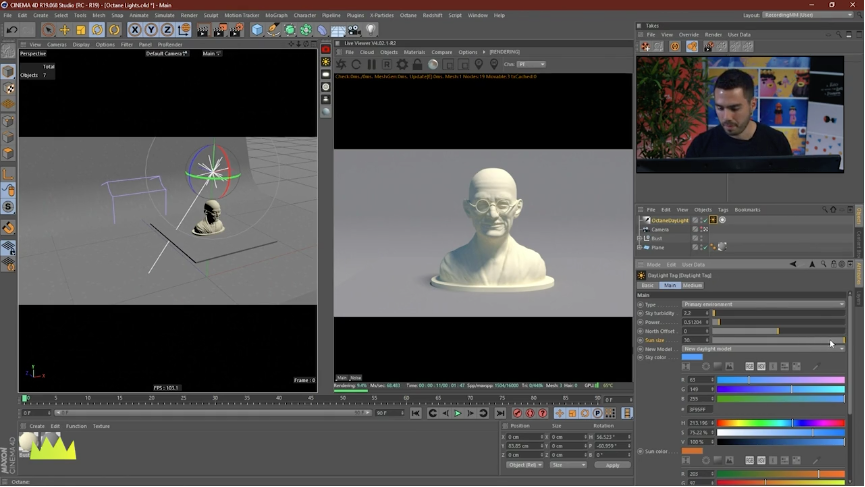Click the focus picker pin icon

coord(479,65)
